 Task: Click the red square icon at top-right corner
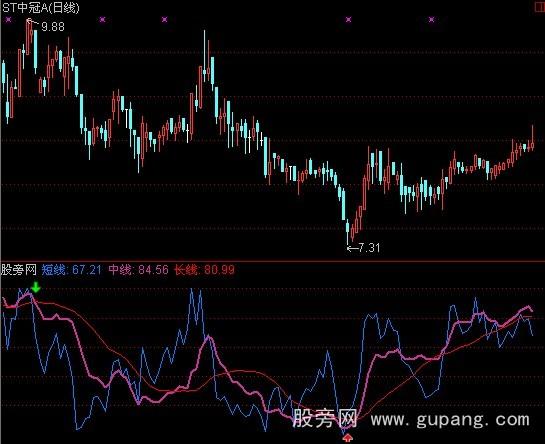click(540, 7)
